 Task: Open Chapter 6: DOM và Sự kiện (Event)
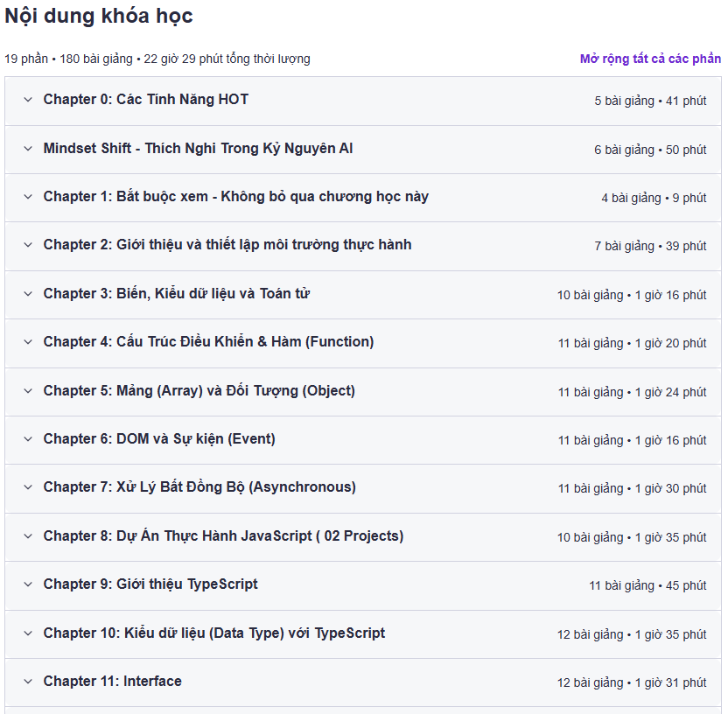click(x=159, y=438)
